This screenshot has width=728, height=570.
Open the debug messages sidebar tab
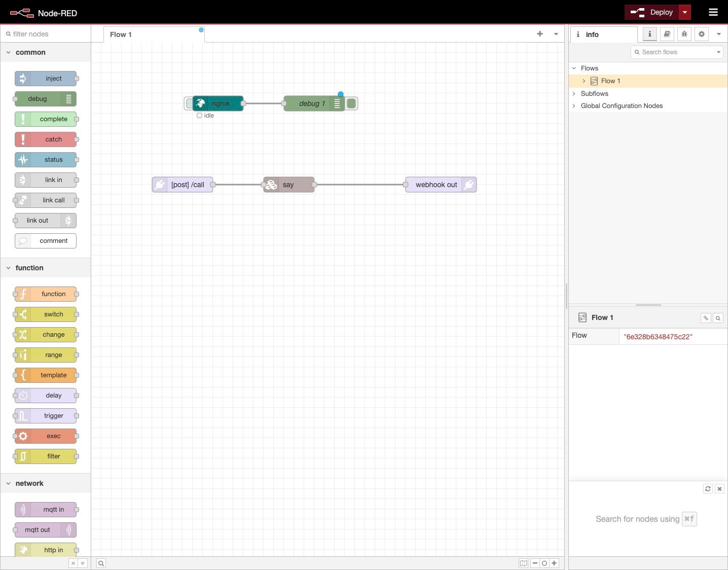tap(684, 34)
